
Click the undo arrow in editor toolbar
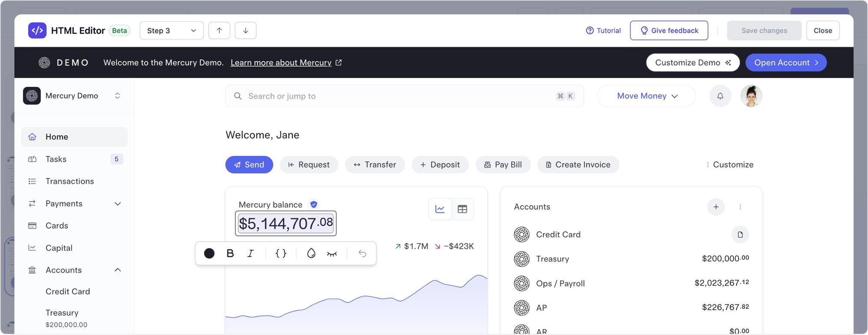tap(362, 253)
